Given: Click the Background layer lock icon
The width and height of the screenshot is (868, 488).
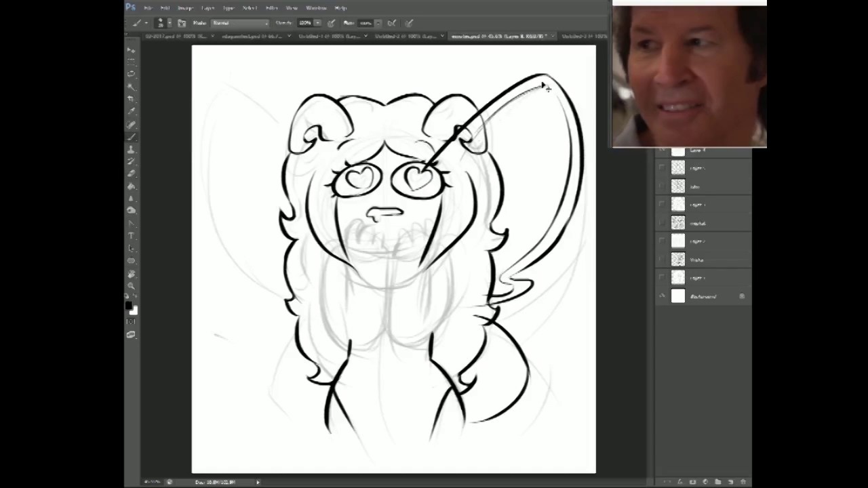Looking at the screenshot, I should pos(742,296).
